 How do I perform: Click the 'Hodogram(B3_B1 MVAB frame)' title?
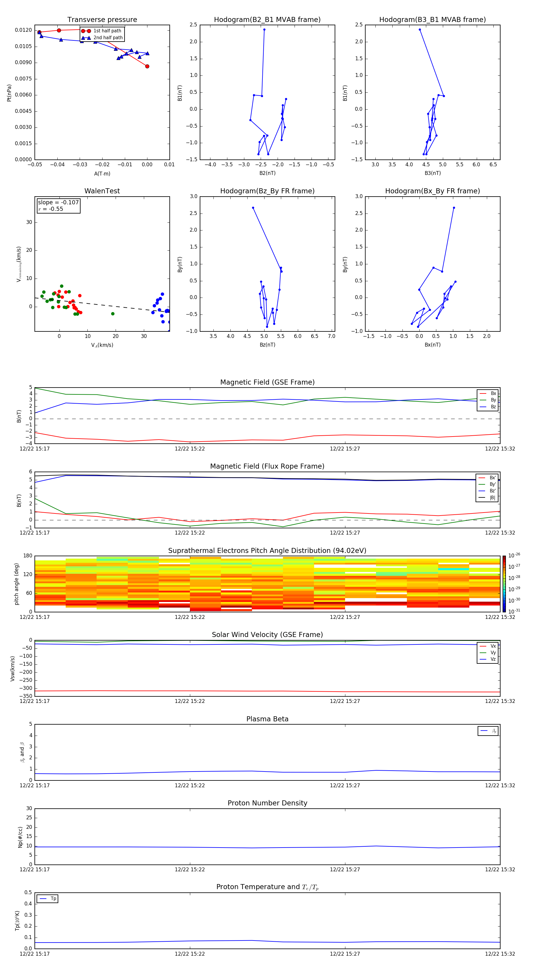[432, 20]
